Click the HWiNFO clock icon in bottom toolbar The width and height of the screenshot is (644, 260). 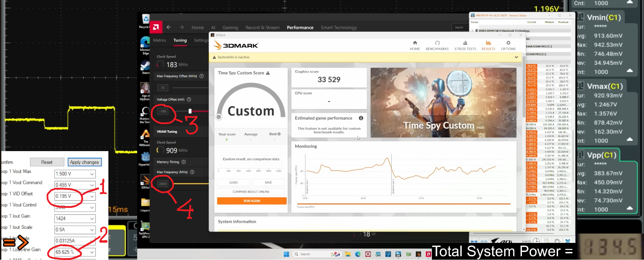[x=536, y=241]
